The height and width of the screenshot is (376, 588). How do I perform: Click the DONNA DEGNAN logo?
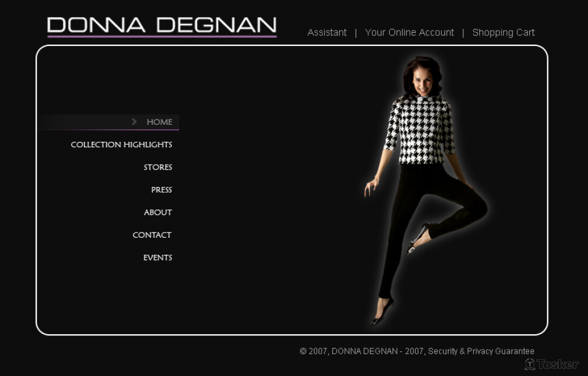tap(162, 25)
